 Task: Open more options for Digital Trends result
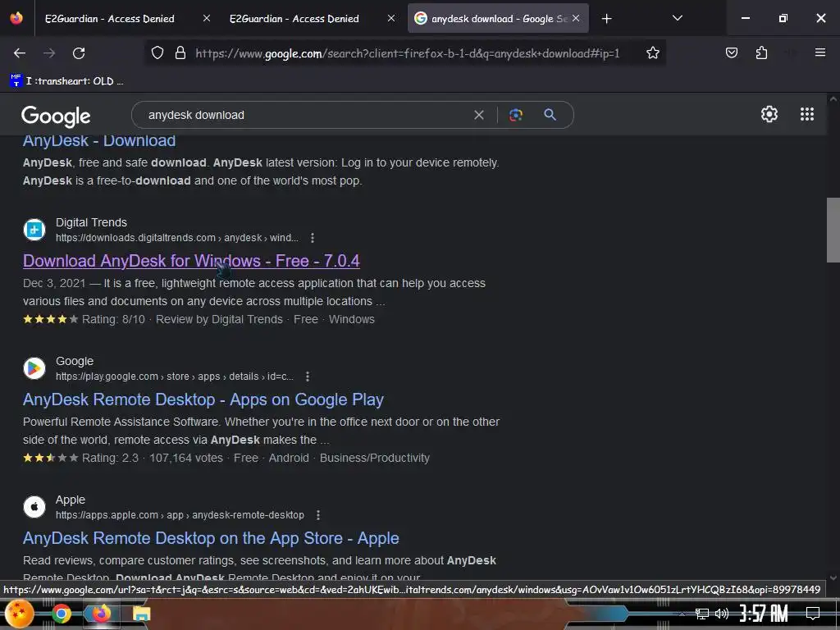point(313,238)
